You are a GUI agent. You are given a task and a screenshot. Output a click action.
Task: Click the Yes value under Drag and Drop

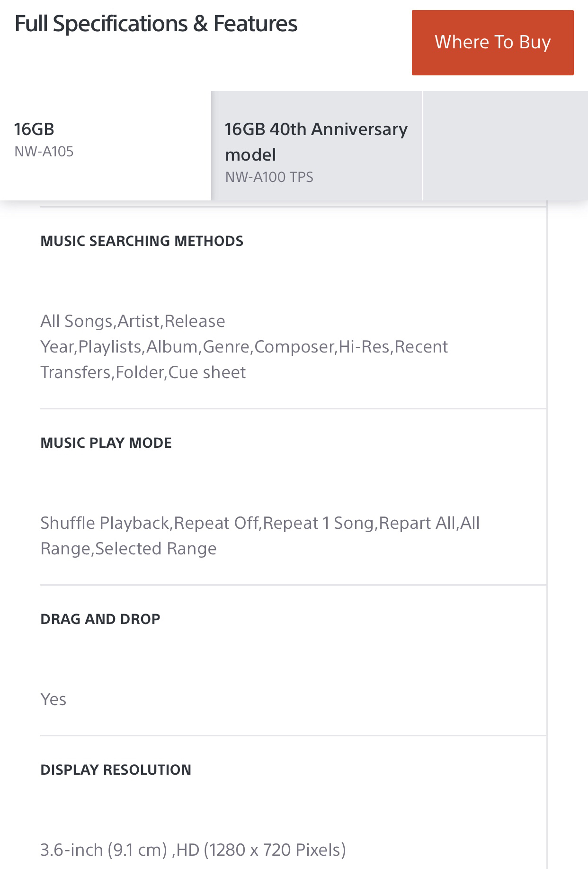(53, 699)
